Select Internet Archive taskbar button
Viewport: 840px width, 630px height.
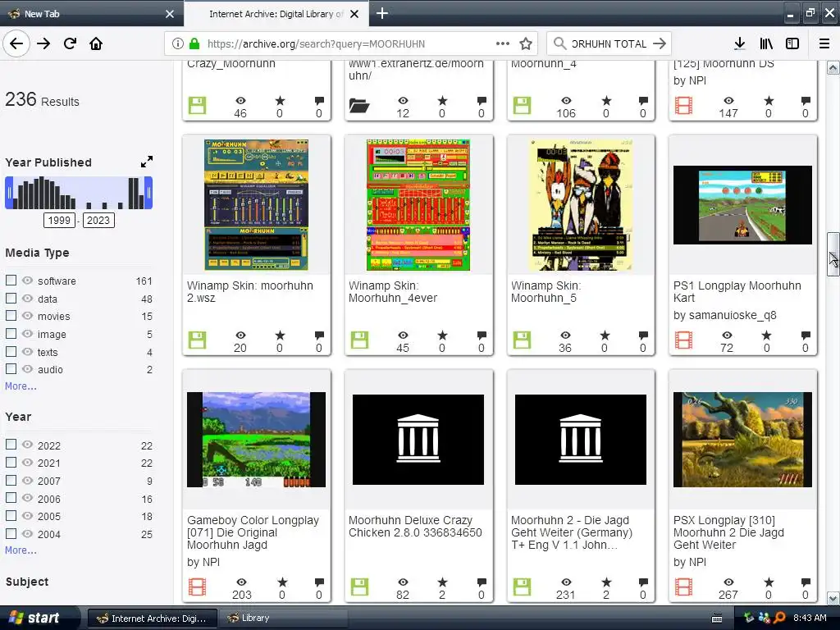[152, 619]
